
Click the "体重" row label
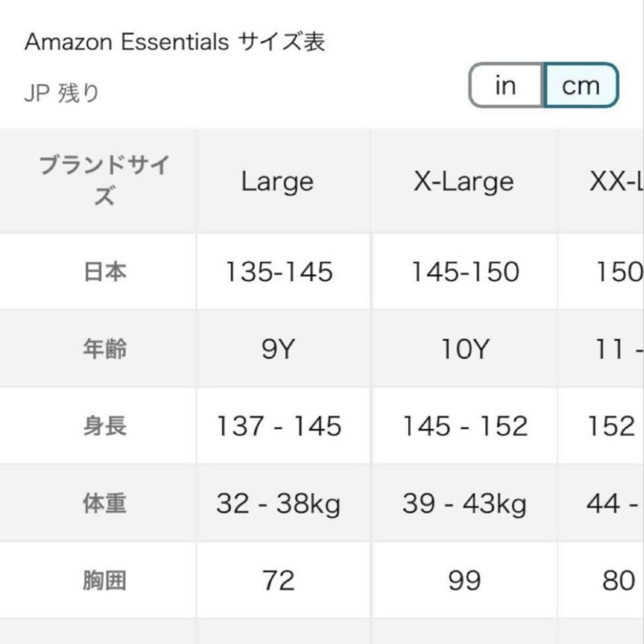point(105,503)
